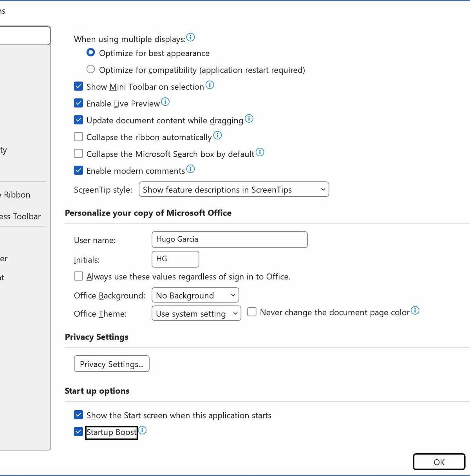This screenshot has height=476, width=470.
Task: Click the Privacy Settings button
Action: tap(111, 364)
